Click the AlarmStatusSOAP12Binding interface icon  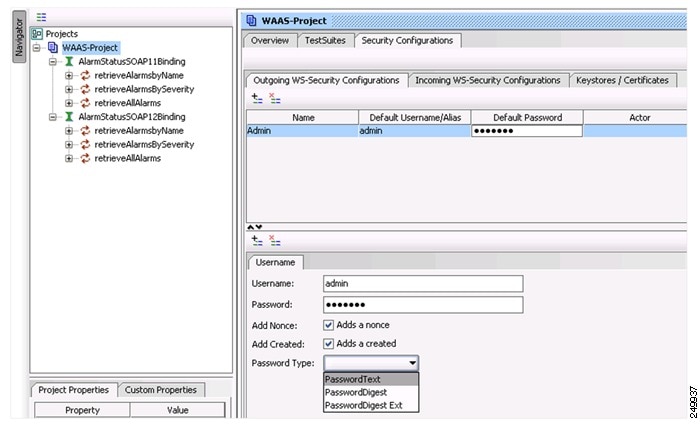[x=69, y=117]
